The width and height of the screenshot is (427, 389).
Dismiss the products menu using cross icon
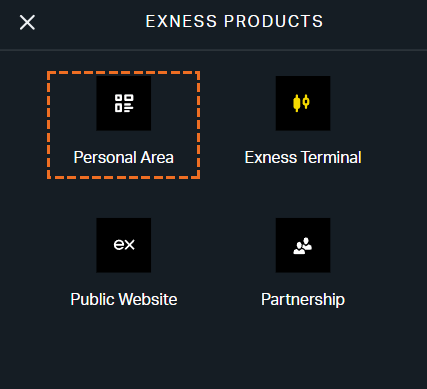point(27,22)
